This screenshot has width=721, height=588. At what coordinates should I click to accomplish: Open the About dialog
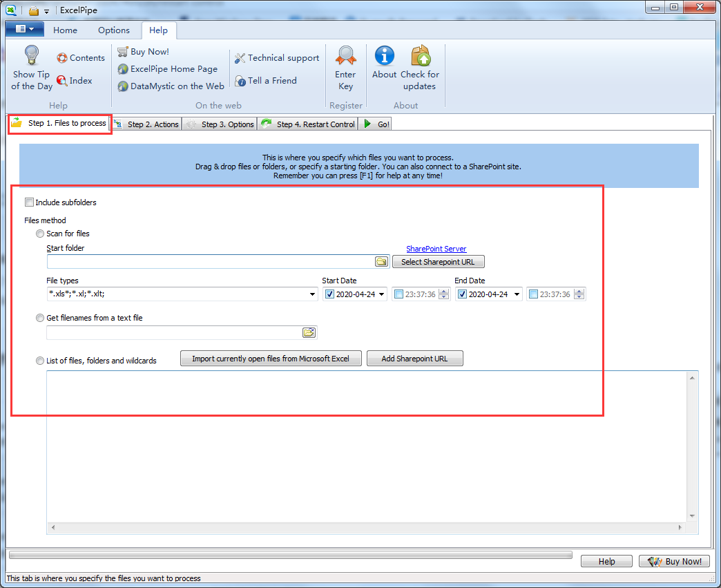tap(385, 62)
